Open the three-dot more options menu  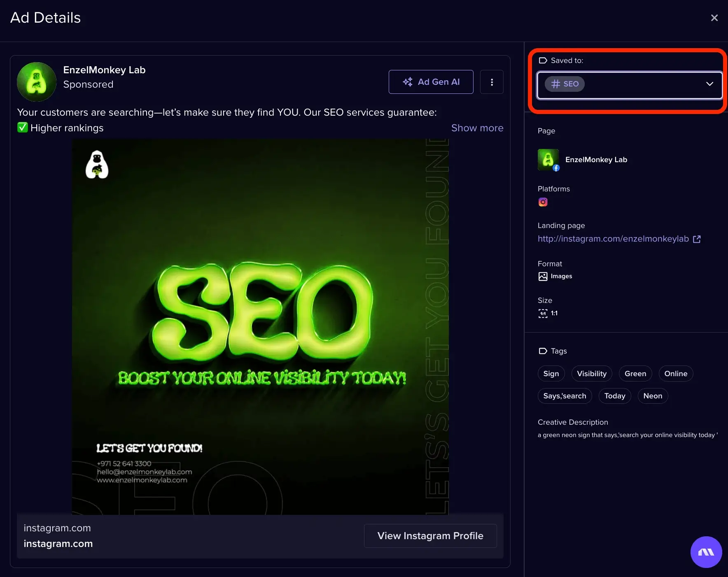pos(492,82)
